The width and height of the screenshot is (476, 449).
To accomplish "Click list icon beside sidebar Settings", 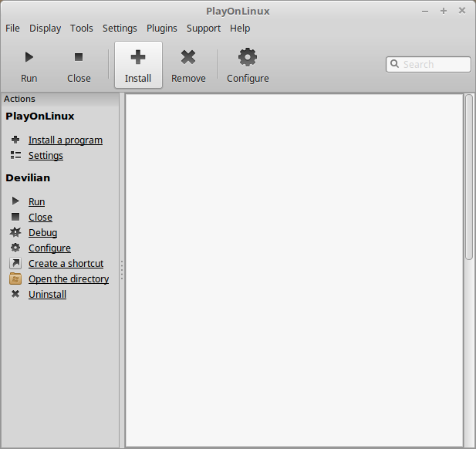I will click(15, 155).
